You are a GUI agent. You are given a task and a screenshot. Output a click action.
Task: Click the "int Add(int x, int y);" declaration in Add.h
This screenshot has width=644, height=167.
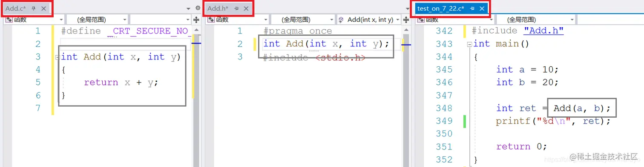pyautogui.click(x=326, y=43)
